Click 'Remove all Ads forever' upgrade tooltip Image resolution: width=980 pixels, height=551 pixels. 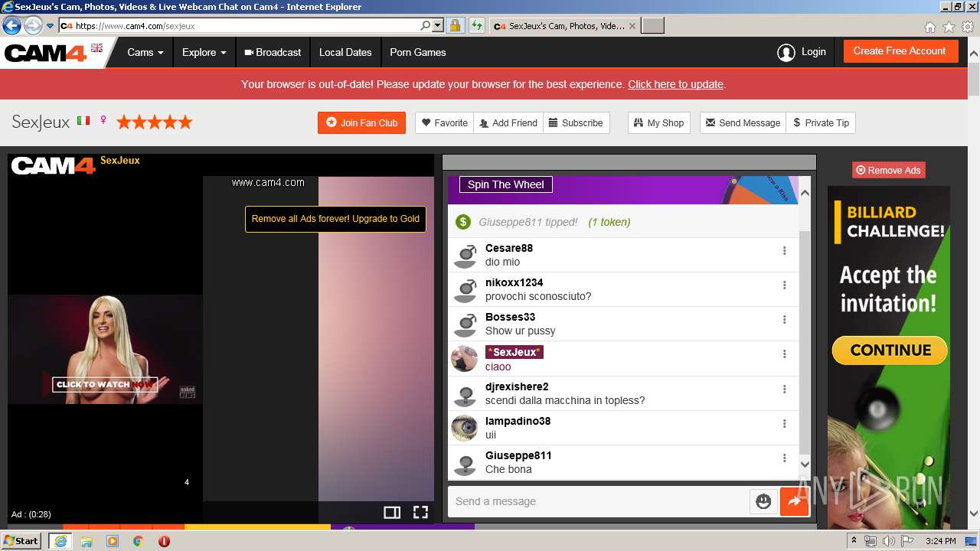pos(335,219)
